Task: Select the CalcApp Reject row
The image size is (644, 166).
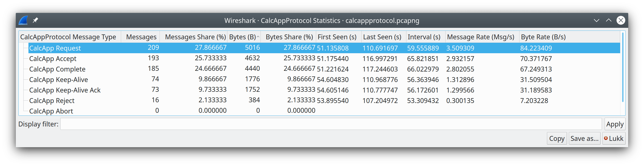Action: tap(52, 101)
